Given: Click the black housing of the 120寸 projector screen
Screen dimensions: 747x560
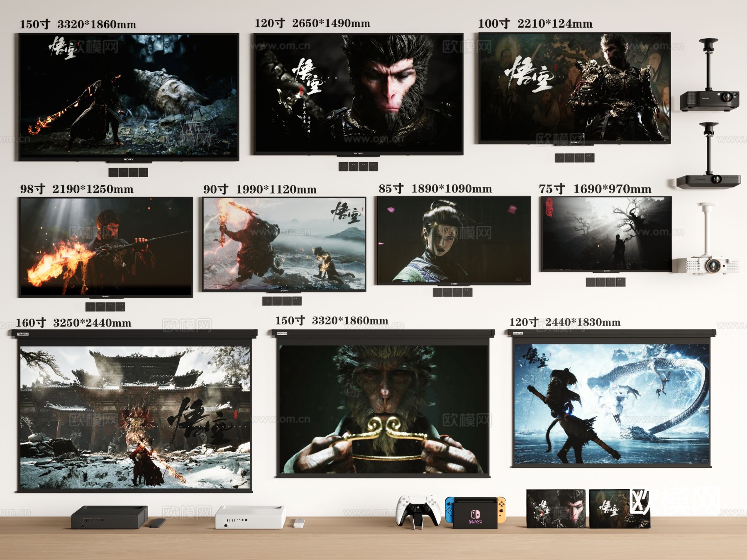Looking at the screenshot, I should [x=612, y=333].
